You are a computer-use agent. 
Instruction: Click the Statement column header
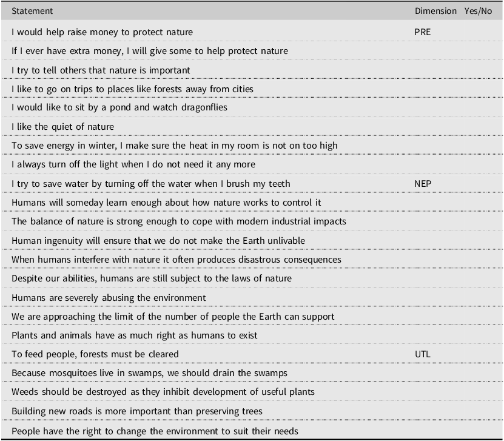[x=32, y=11]
